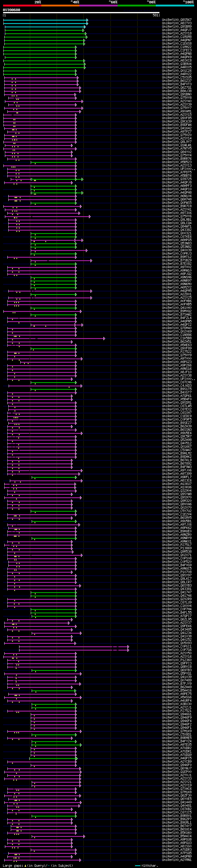
Task: Select hit UniRef100_B9RR76
Action: point(177,159)
